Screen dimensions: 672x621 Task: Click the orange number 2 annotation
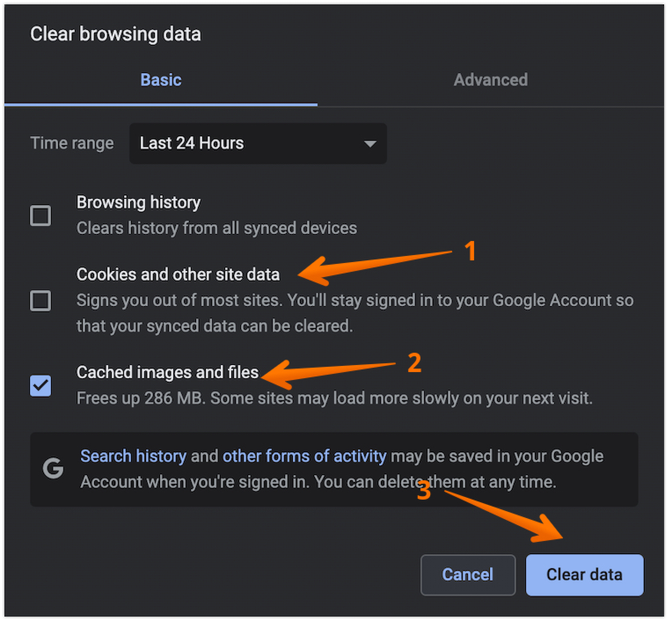point(414,362)
